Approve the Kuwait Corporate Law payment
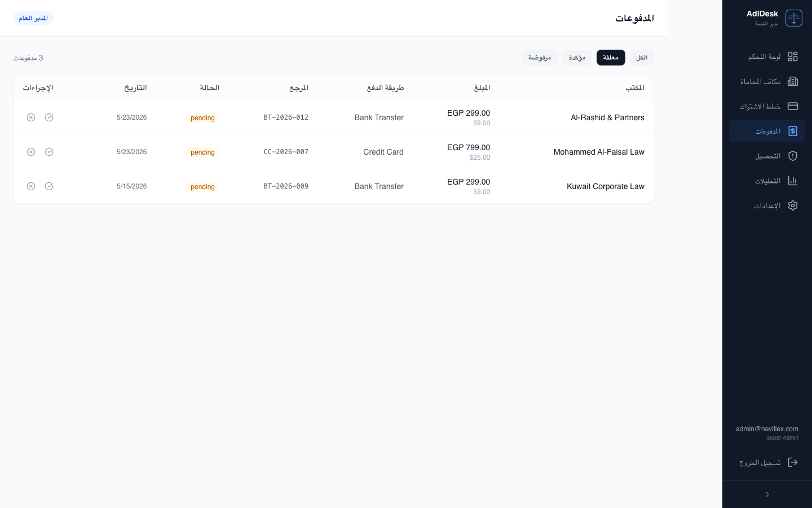The height and width of the screenshot is (508, 812). coord(49,186)
